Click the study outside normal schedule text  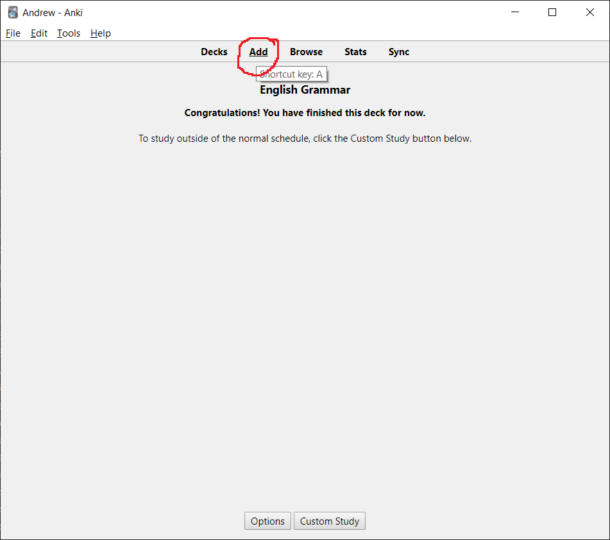click(305, 138)
